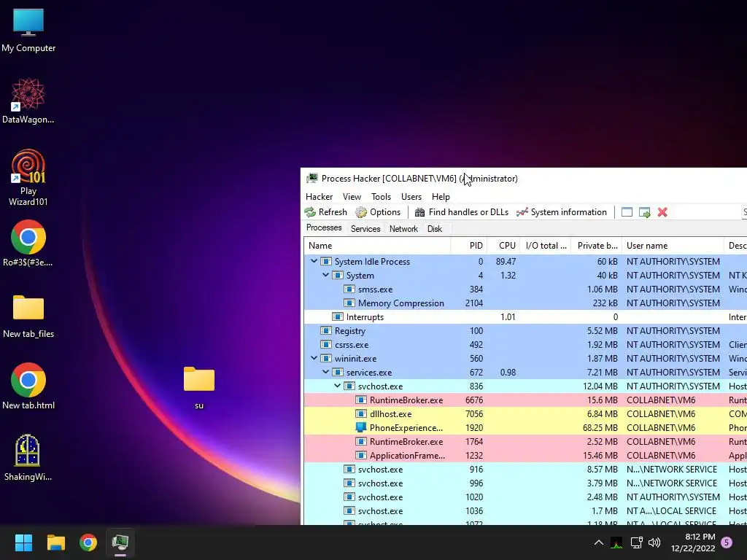Screen dimensions: 747x560
Task: Select ApplicationFrame... process row
Action: tap(525, 455)
